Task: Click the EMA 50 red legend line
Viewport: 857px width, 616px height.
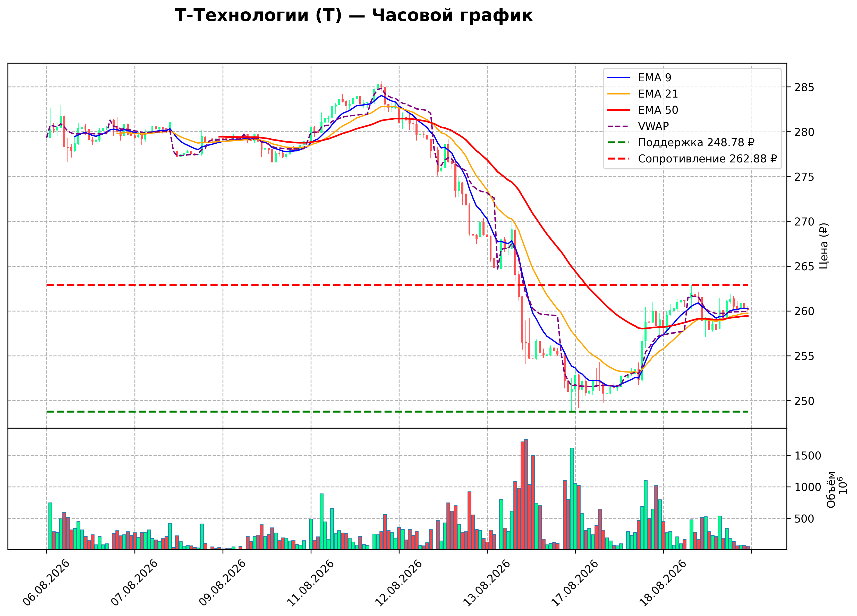Action: (618, 110)
